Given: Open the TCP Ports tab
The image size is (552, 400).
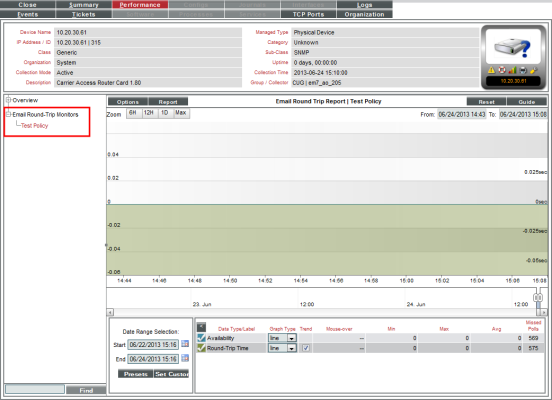Looking at the screenshot, I should [x=308, y=14].
